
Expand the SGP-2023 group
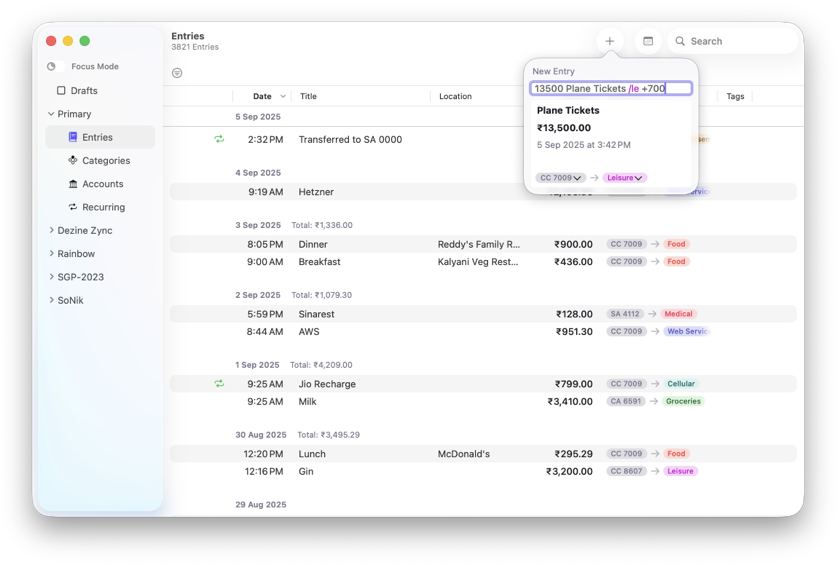(x=51, y=277)
